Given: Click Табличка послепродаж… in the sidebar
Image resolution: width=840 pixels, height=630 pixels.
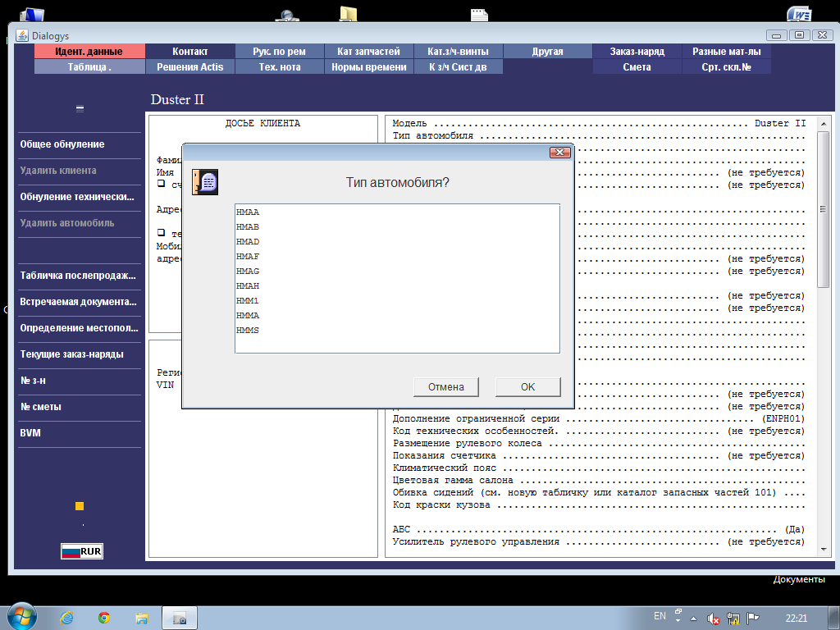Looking at the screenshot, I should tap(80, 276).
